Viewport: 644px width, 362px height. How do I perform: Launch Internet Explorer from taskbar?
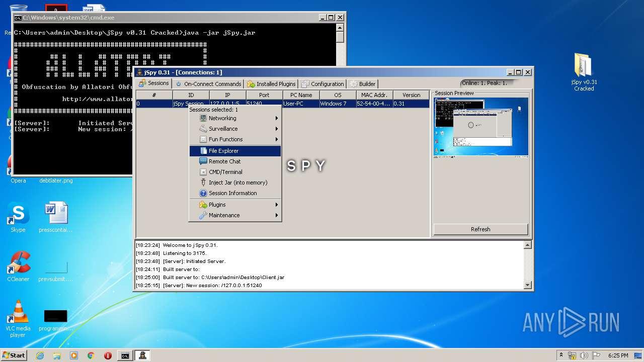(x=40, y=355)
